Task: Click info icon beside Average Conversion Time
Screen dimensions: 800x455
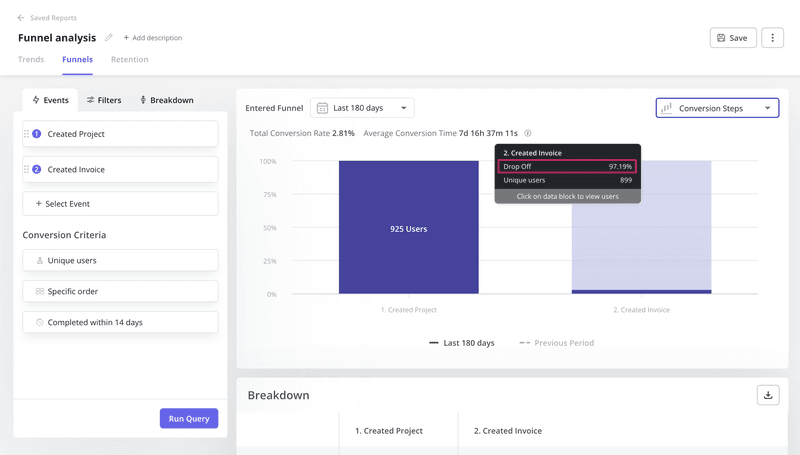Action: [x=528, y=133]
